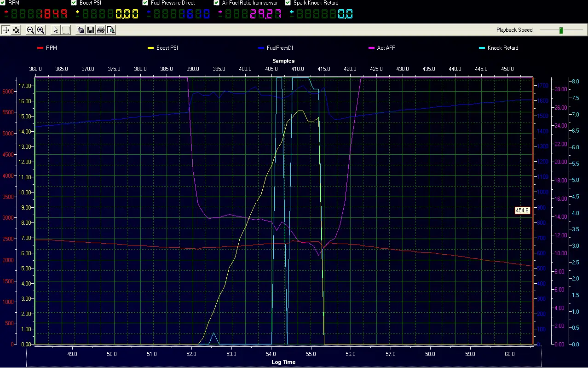Uncheck Spark Knock Retard checkbox
This screenshot has width=588, height=368.
click(288, 3)
